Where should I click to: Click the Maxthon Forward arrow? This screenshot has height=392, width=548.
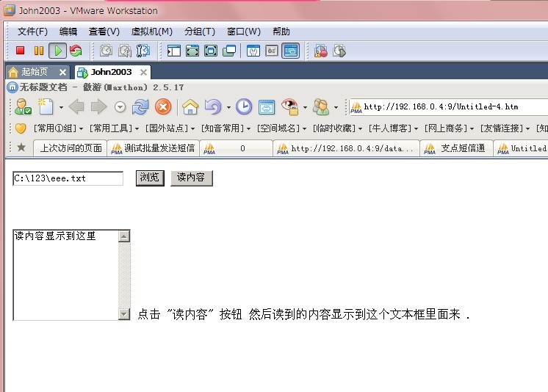click(x=98, y=106)
